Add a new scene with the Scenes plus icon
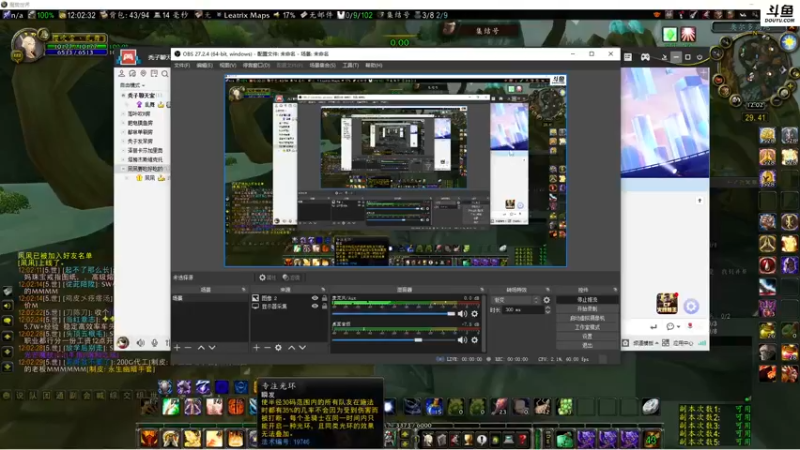Viewport: 800px width, 450px height. click(177, 347)
